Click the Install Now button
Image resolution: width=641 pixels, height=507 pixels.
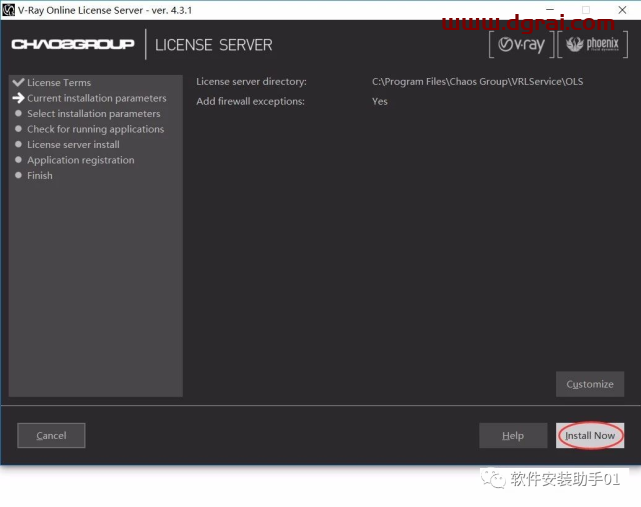click(x=589, y=435)
